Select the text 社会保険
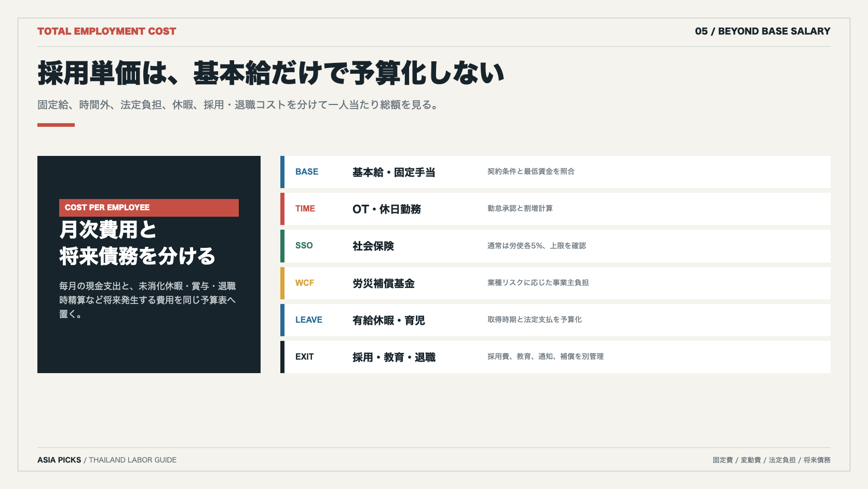868x489 pixels. tap(373, 246)
